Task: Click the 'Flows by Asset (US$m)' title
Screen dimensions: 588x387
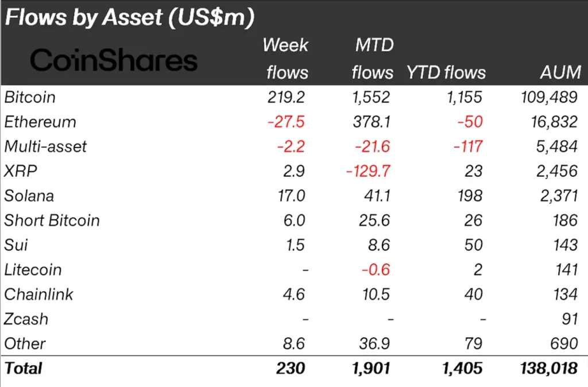Action: pos(129,18)
